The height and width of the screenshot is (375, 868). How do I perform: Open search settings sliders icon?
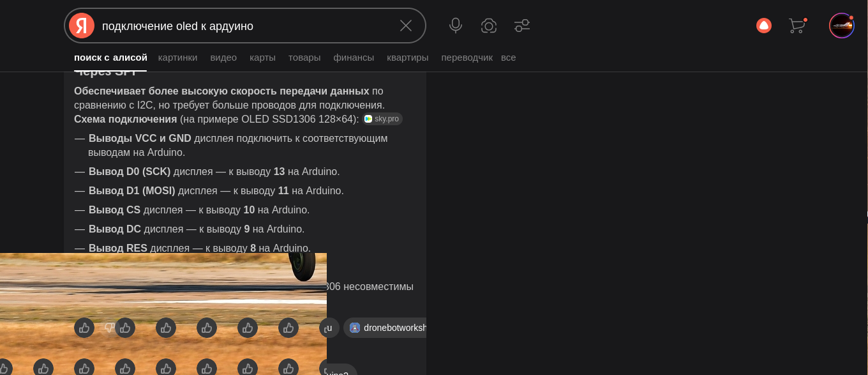point(522,26)
